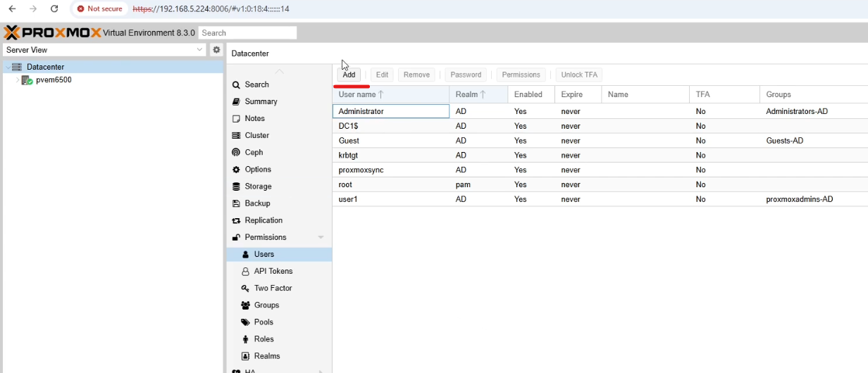The height and width of the screenshot is (373, 868).
Task: Click the API Tokens icon
Action: pyautogui.click(x=245, y=271)
